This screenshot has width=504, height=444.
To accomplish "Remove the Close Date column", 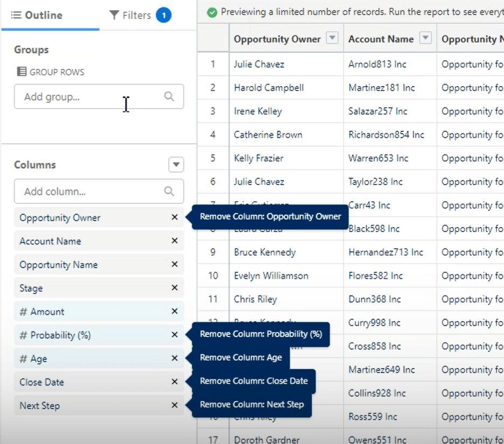I will coord(174,382).
